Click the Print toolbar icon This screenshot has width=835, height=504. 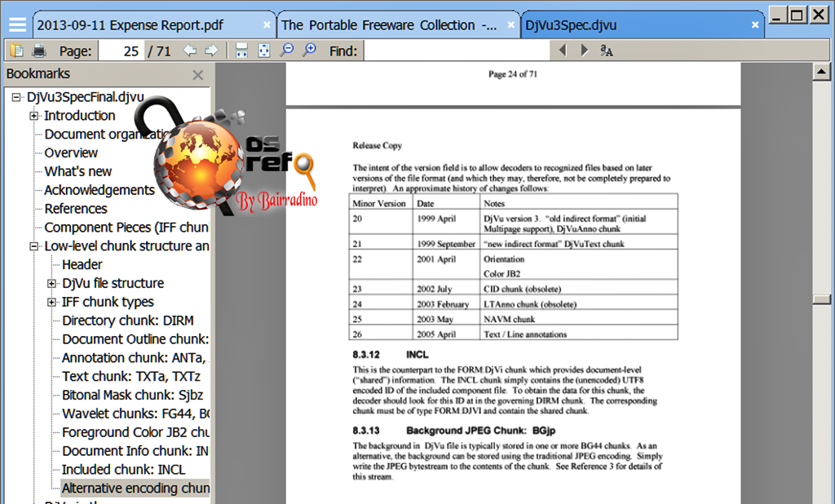39,51
